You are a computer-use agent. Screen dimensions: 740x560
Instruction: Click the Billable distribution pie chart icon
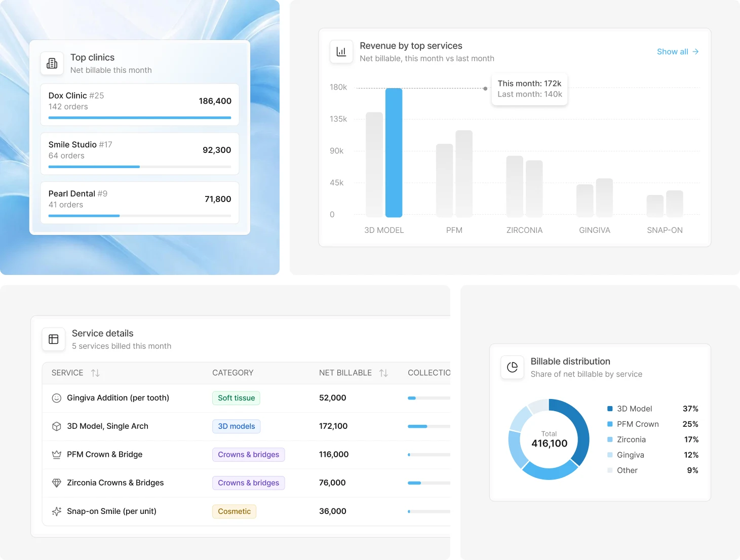512,367
